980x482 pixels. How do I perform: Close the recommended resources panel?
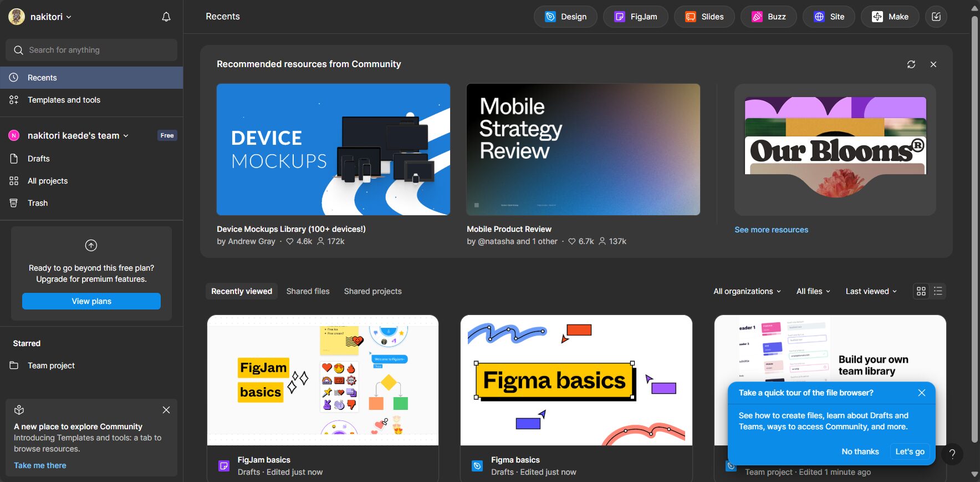tap(933, 64)
